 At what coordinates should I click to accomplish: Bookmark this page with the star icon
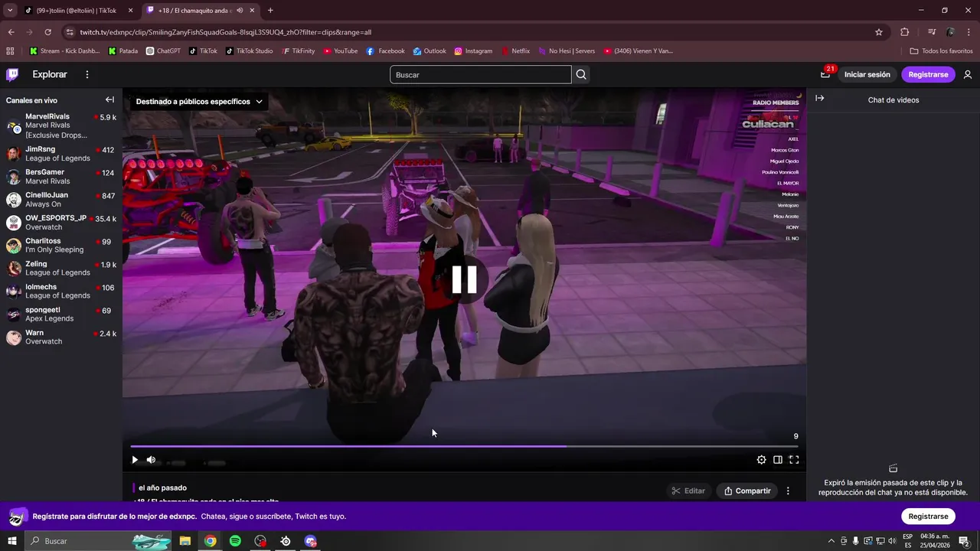pyautogui.click(x=879, y=32)
